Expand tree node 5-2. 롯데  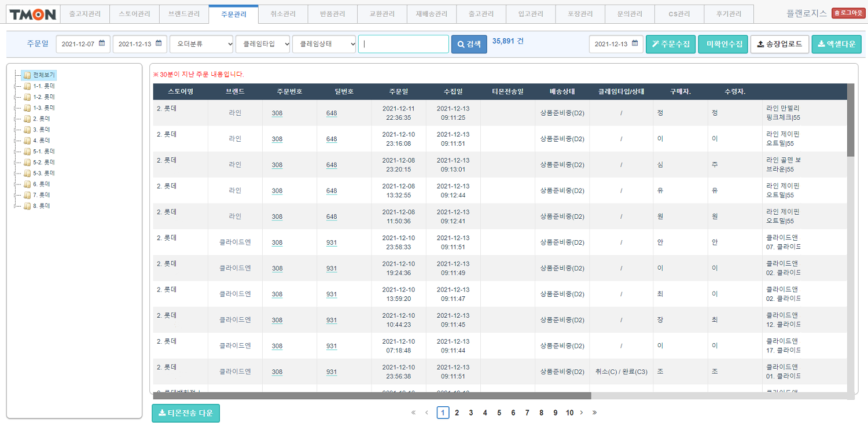16,163
